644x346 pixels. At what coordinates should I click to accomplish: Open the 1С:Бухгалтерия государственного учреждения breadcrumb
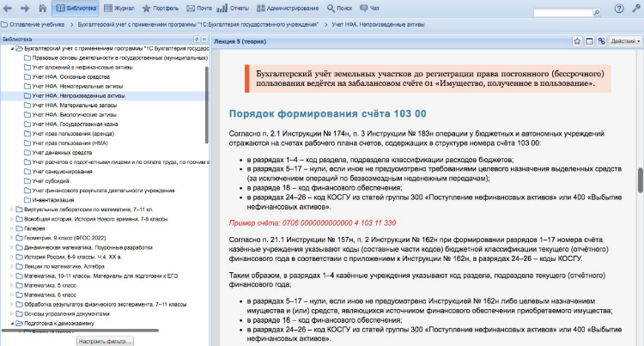click(198, 25)
